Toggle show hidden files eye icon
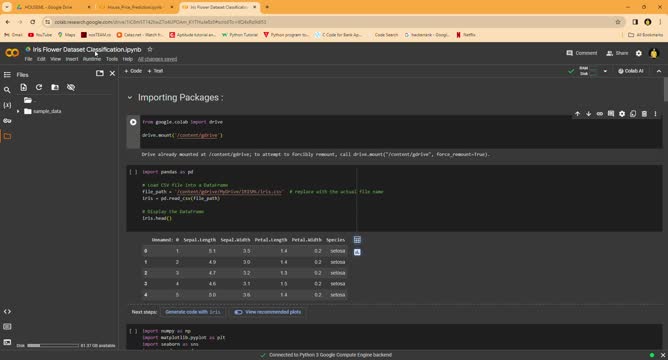This screenshot has height=360, width=668. (x=71, y=87)
